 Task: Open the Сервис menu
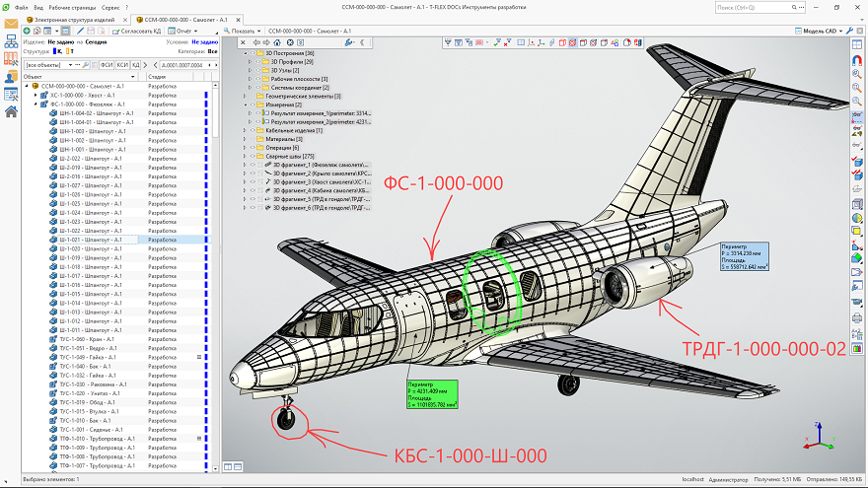pyautogui.click(x=110, y=8)
